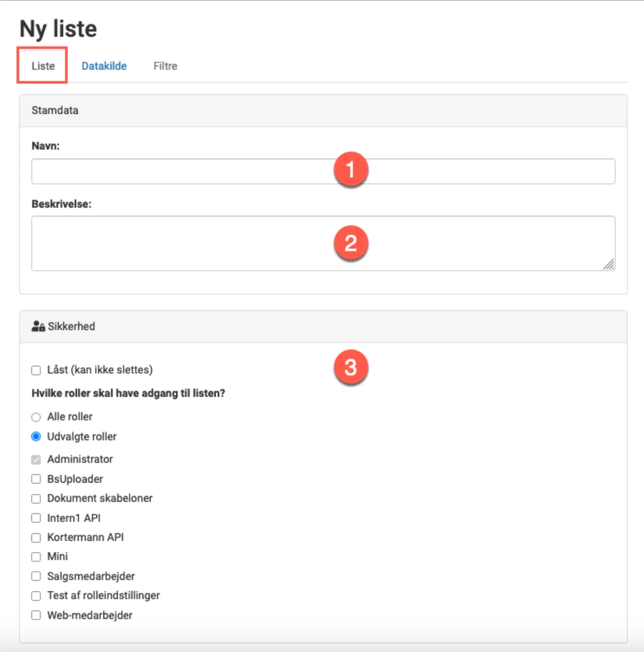
Task: Click the Beskrivelse: field label
Action: click(62, 204)
